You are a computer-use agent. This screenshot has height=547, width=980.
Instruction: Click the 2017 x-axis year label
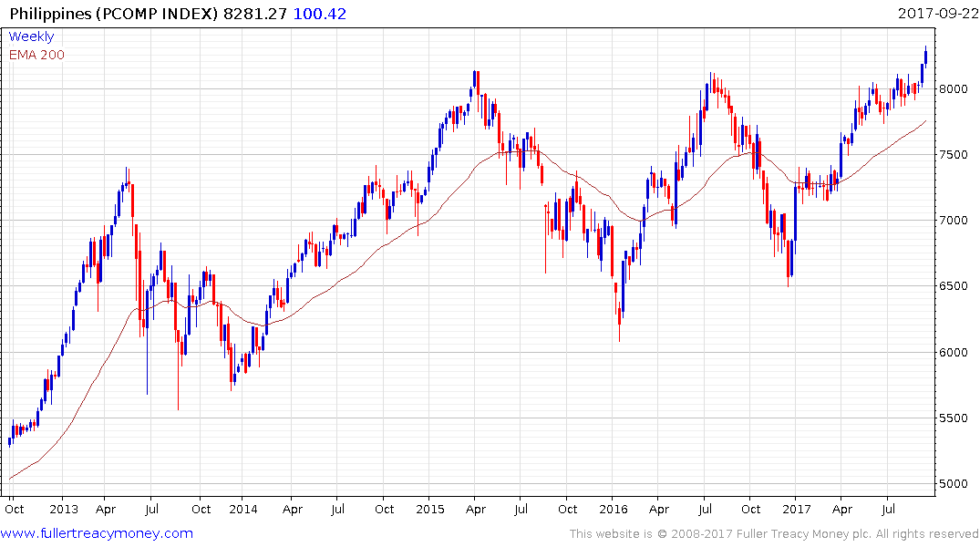coord(796,509)
